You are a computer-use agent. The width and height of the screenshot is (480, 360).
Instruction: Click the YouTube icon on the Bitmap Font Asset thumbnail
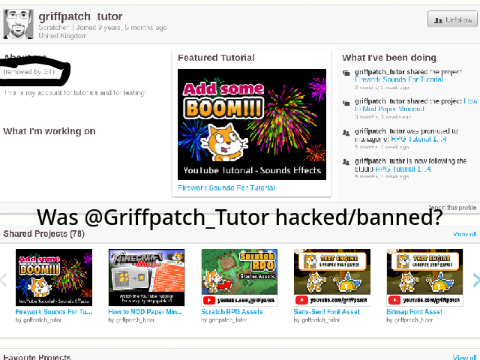coord(394,300)
